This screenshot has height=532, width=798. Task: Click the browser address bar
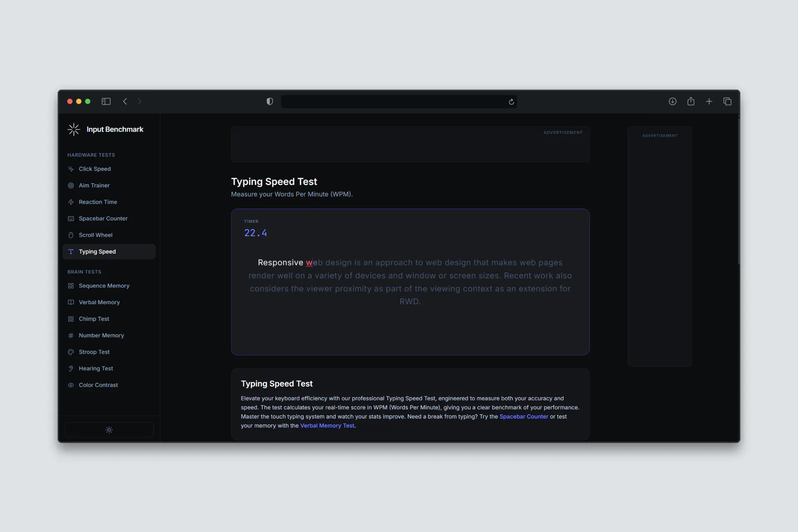tap(399, 102)
